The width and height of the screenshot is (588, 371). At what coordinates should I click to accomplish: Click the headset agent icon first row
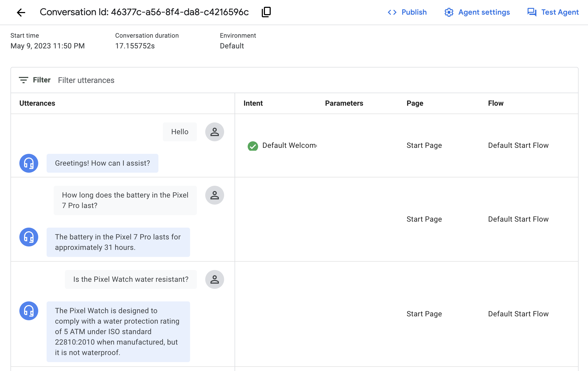coord(29,163)
